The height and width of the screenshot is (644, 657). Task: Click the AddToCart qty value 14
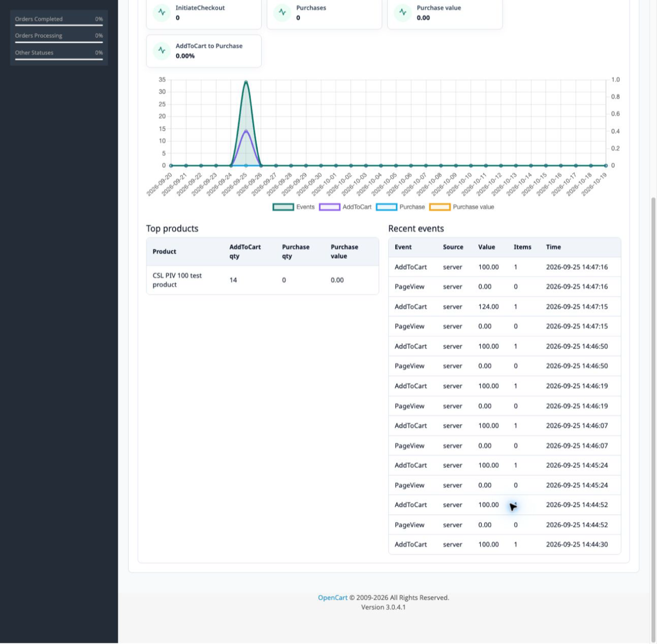coord(233,280)
